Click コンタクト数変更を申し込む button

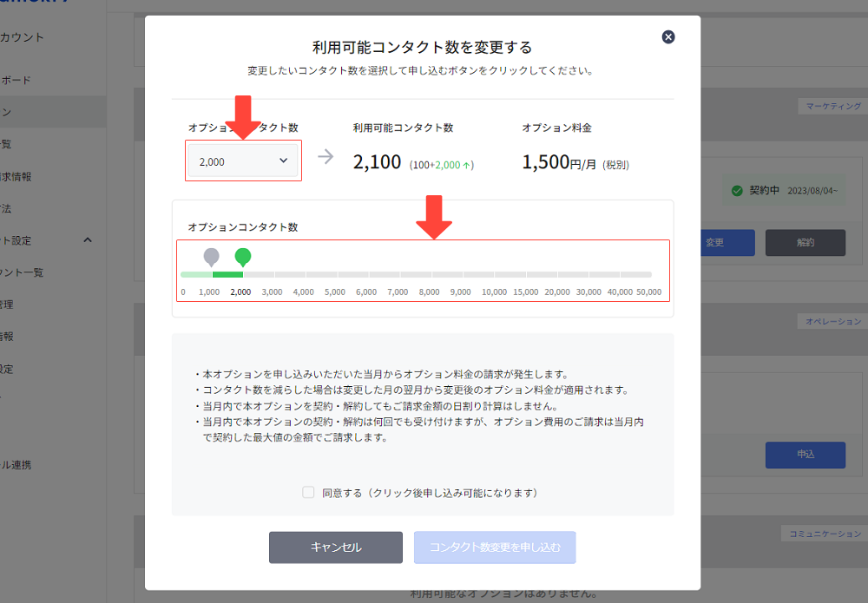click(x=495, y=547)
